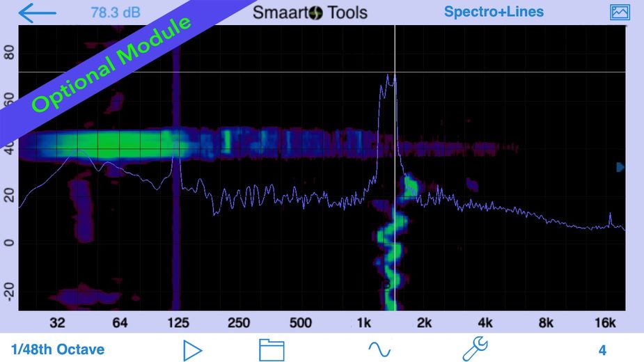Move the blue threshold marker on right edge

[620, 167]
